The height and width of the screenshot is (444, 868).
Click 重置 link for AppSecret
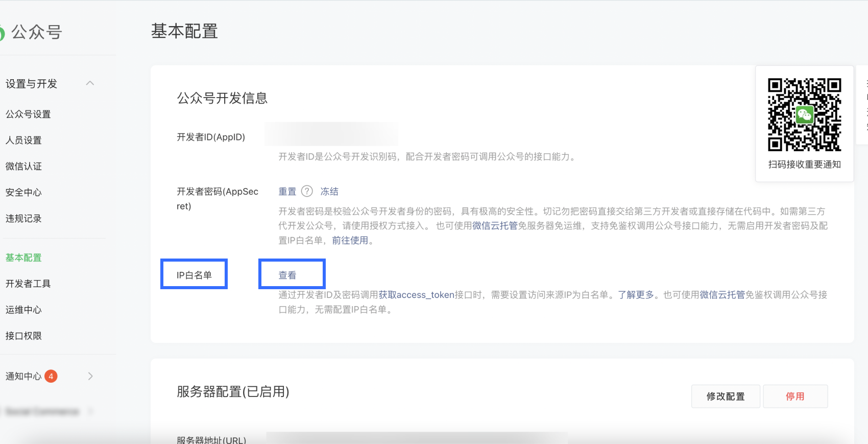287,192
